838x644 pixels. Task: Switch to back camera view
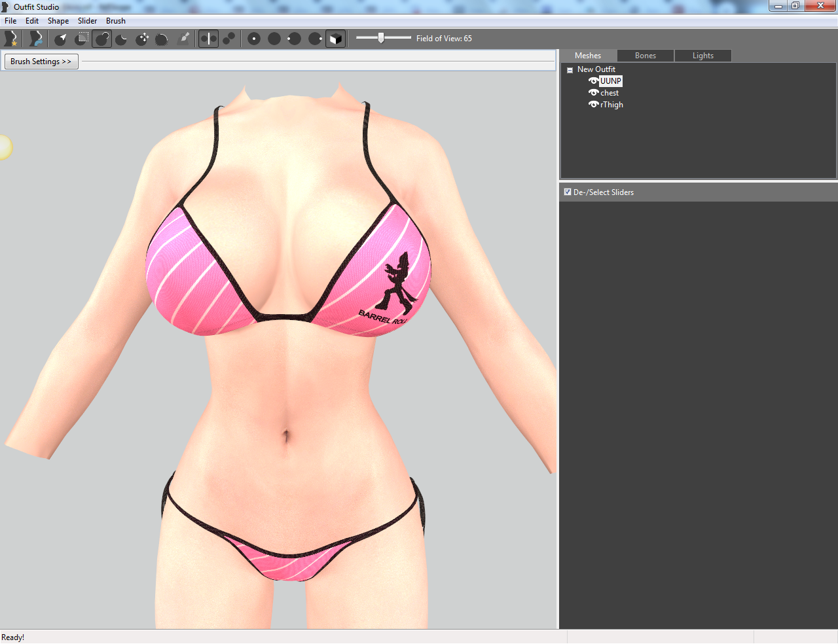(x=274, y=39)
